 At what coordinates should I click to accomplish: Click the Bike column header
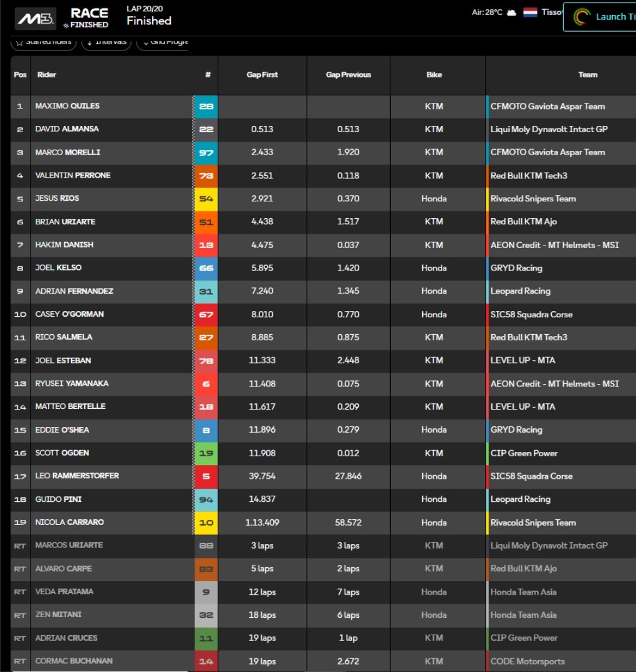click(x=434, y=75)
